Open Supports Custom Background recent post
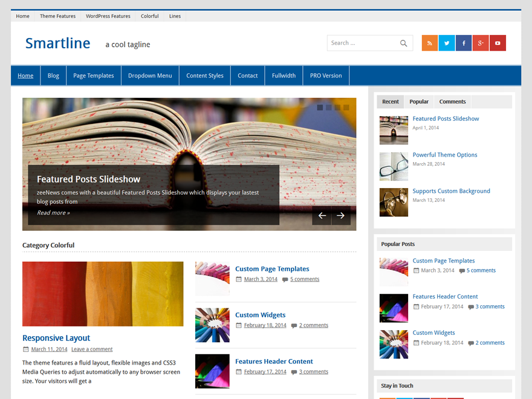Screen dimensions: 532x399 click(451, 191)
